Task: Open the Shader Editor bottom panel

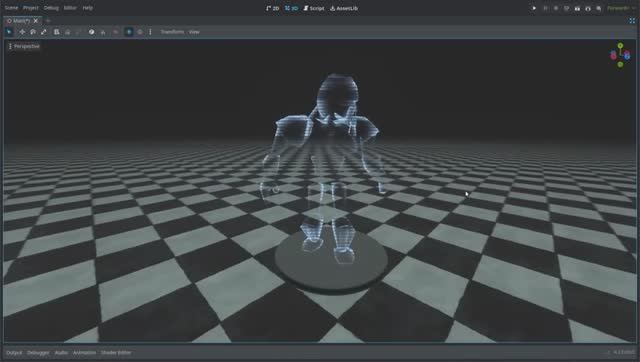Action: (x=116, y=353)
